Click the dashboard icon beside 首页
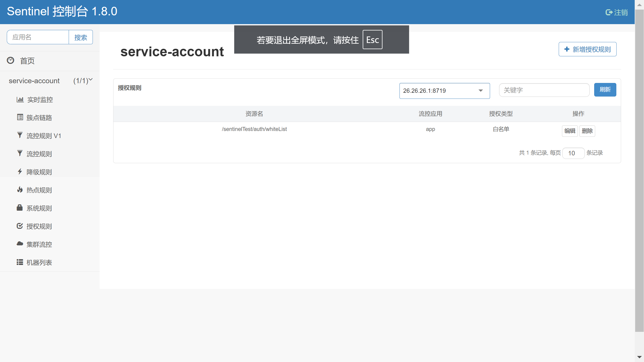The image size is (644, 362). [x=11, y=60]
